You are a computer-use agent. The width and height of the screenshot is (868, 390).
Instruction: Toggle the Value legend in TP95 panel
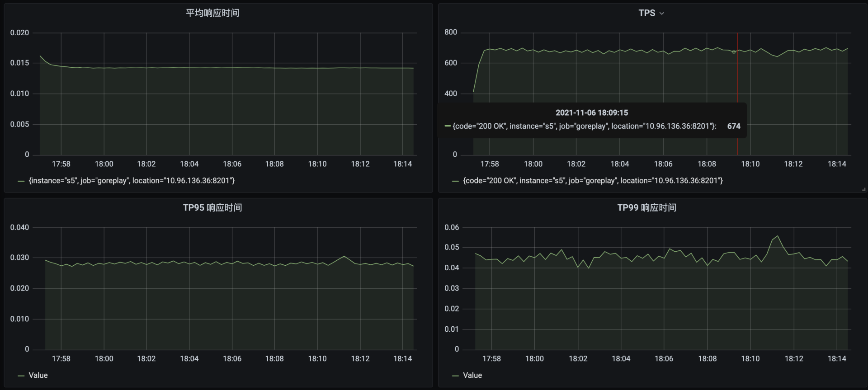coord(38,376)
